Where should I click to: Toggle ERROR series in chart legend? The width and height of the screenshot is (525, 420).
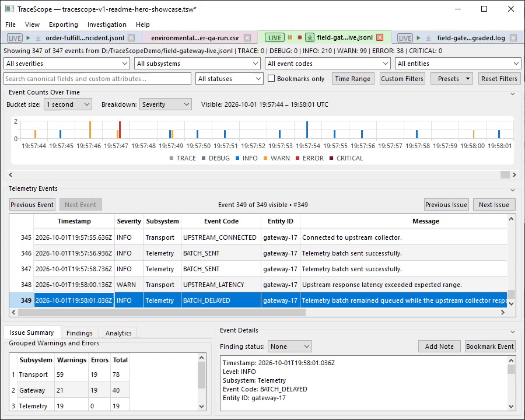point(310,158)
